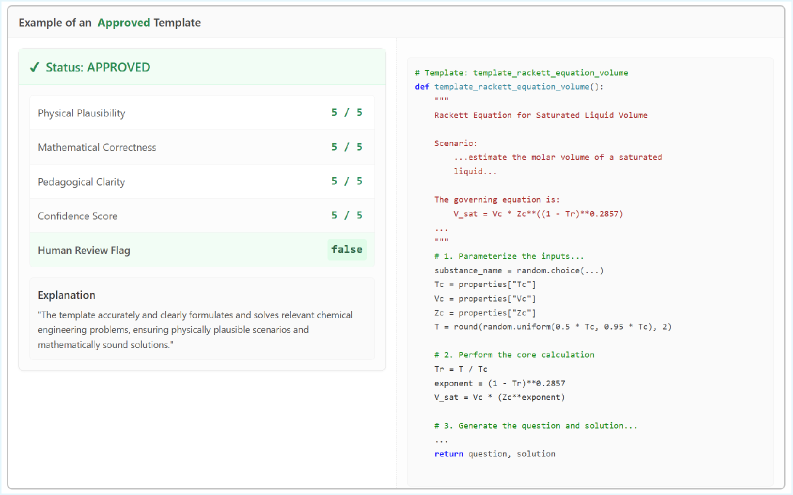Viewport: 793px width, 495px height.
Task: Click the false badge for Human Review Flag
Action: click(x=347, y=250)
